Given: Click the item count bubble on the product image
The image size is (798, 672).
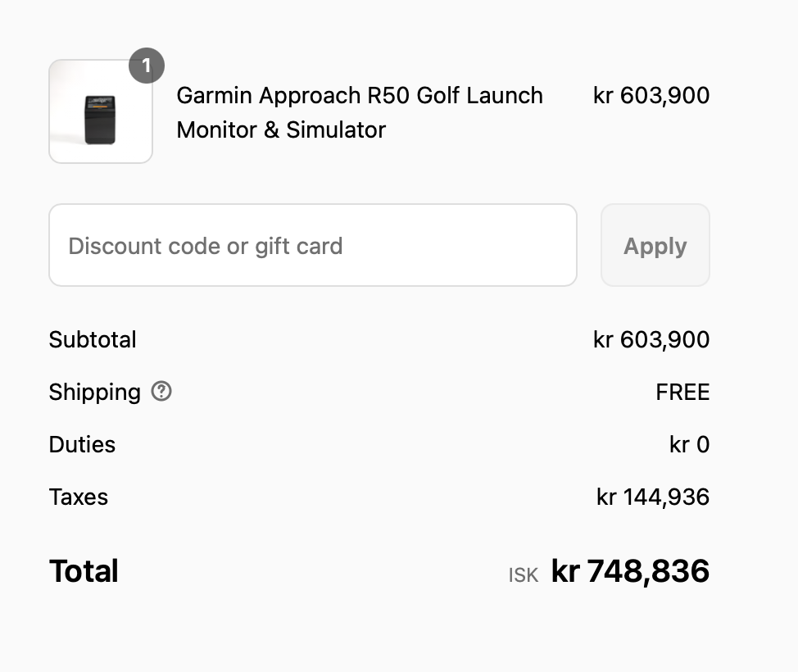Looking at the screenshot, I should [146, 66].
